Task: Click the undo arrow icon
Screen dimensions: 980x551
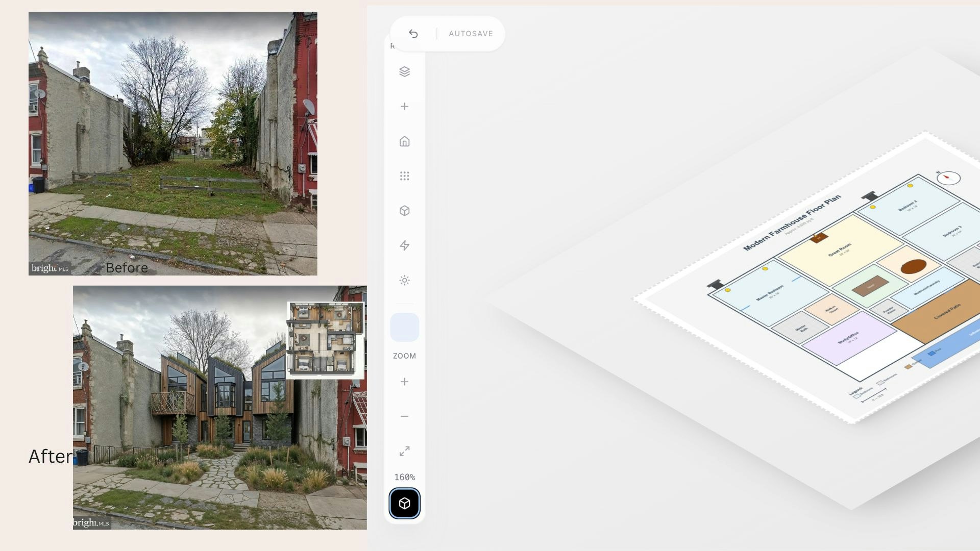Action: (x=413, y=33)
